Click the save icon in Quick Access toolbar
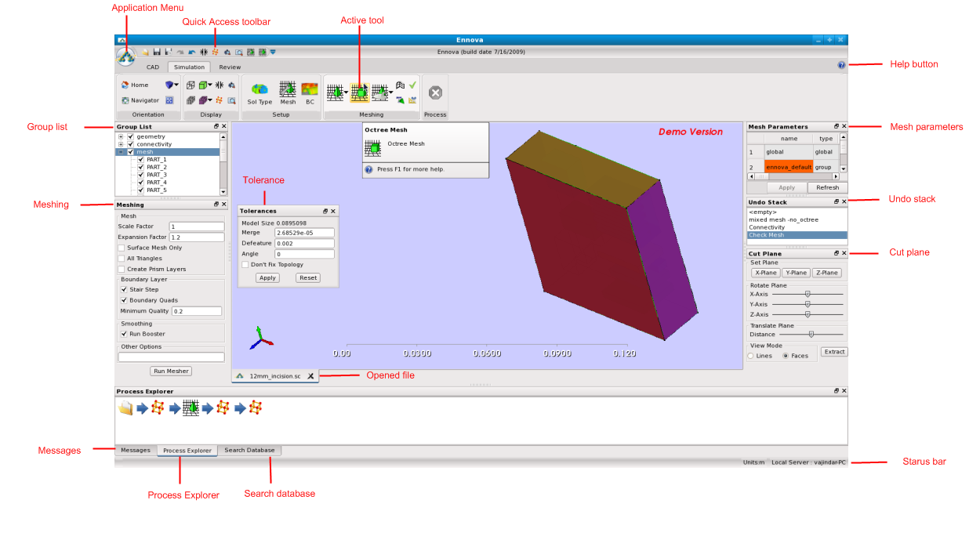Screen dimensions: 980x540 [x=157, y=52]
